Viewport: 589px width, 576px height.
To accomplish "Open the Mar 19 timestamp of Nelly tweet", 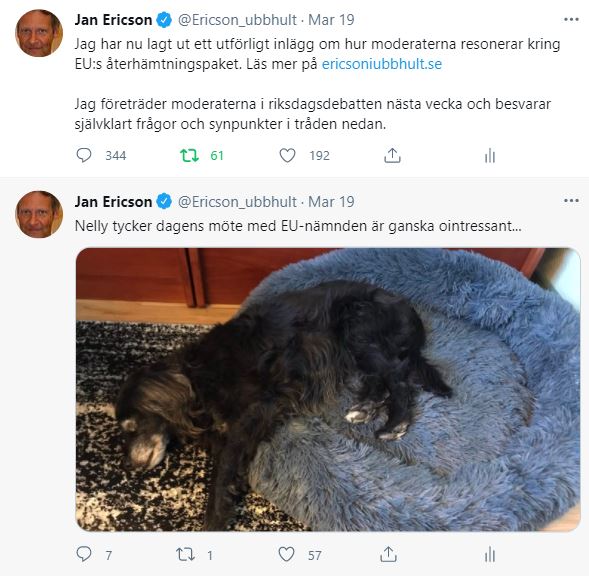I will point(331,202).
